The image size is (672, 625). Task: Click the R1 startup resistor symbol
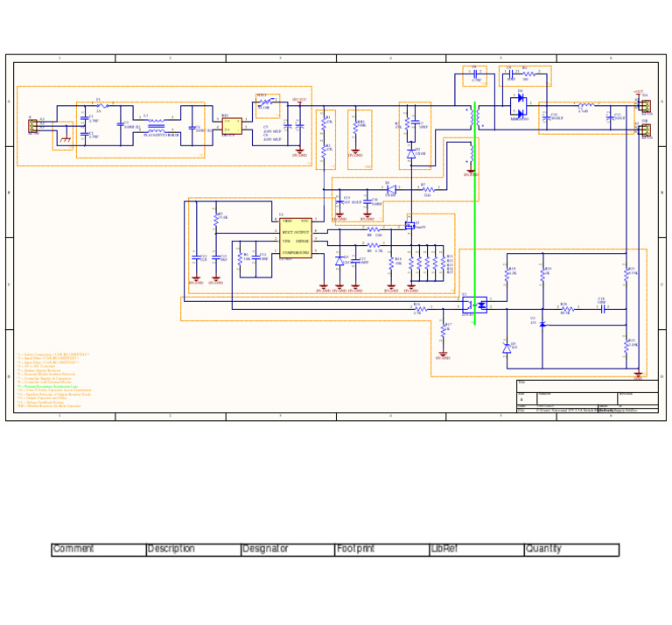coord(324,123)
